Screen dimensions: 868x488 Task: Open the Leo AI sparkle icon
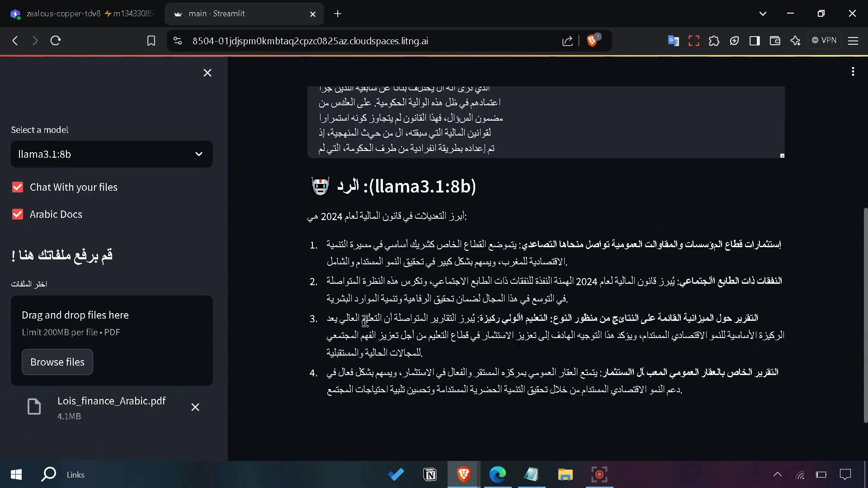tap(795, 41)
